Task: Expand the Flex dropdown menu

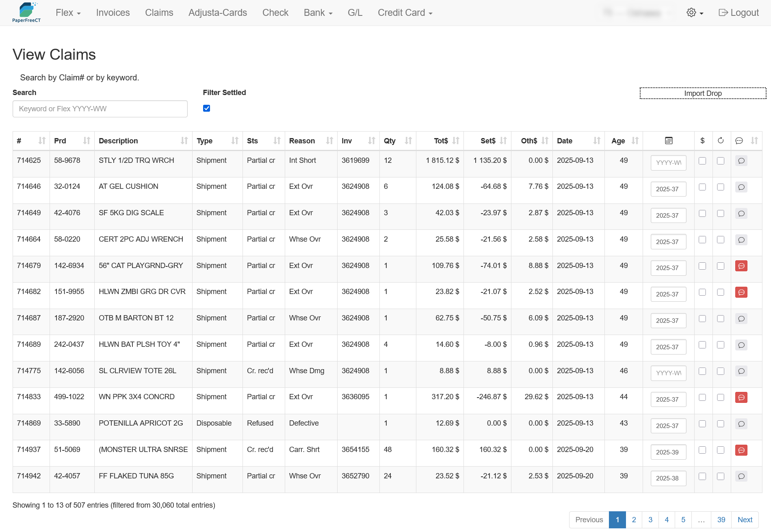Action: (68, 13)
